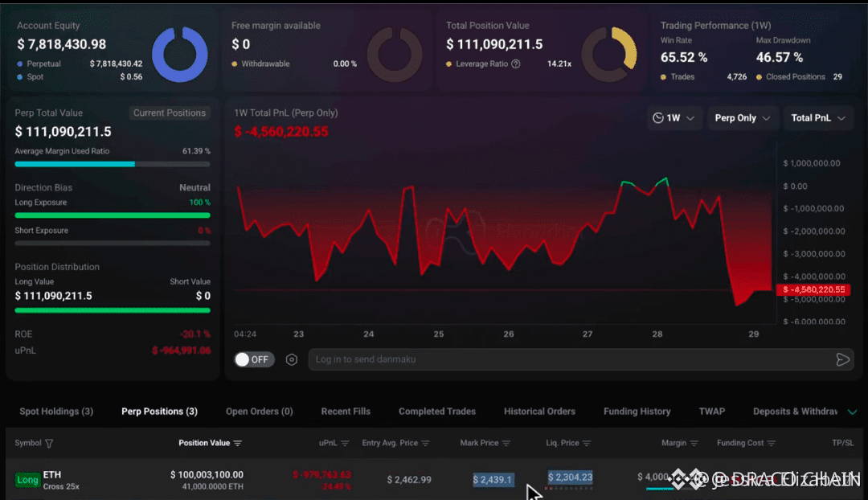Switch to Spot Holdings (3) tab
Viewport: 868px width, 500px height.
[x=56, y=412]
